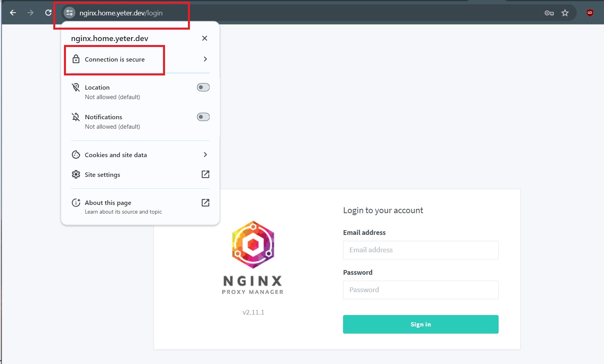Close the site info popup

coord(204,38)
